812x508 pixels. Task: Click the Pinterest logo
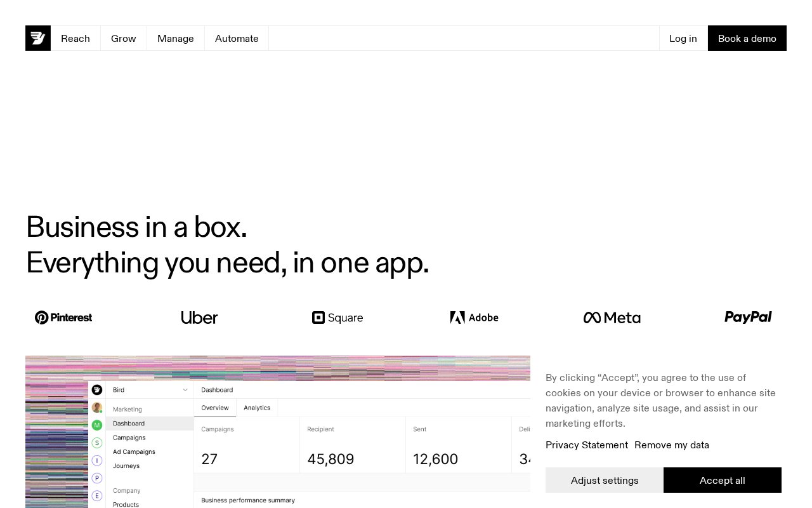[x=63, y=317]
